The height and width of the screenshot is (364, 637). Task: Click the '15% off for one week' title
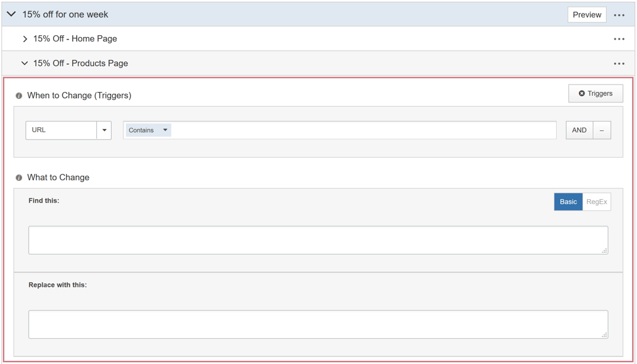[65, 15]
